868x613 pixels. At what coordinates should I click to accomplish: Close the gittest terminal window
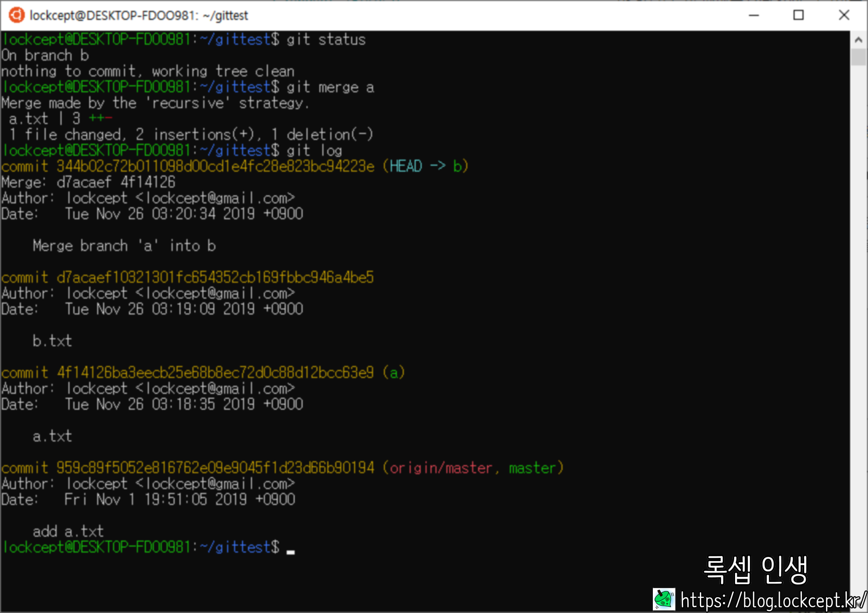844,15
